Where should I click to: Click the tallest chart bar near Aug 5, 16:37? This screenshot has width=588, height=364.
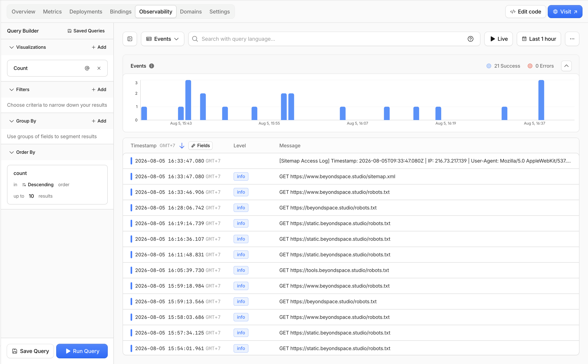coord(541,100)
